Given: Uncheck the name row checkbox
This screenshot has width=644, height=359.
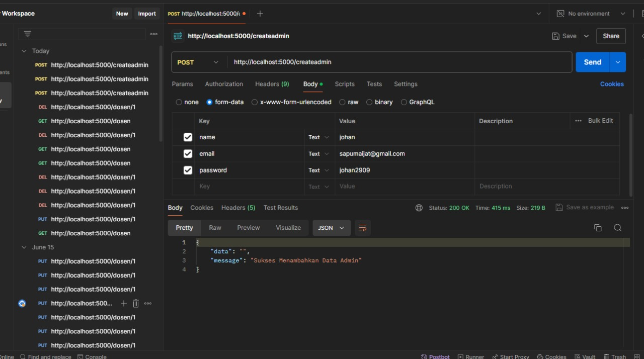Looking at the screenshot, I should (x=188, y=137).
